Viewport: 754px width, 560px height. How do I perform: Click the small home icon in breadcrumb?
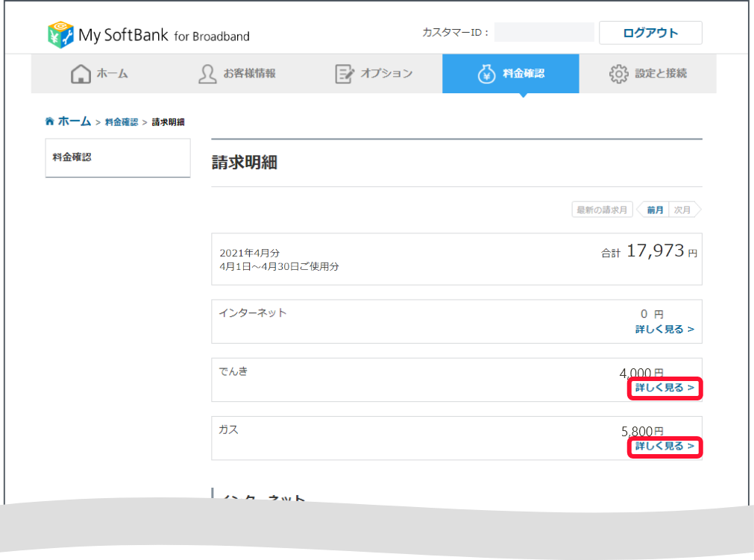49,121
